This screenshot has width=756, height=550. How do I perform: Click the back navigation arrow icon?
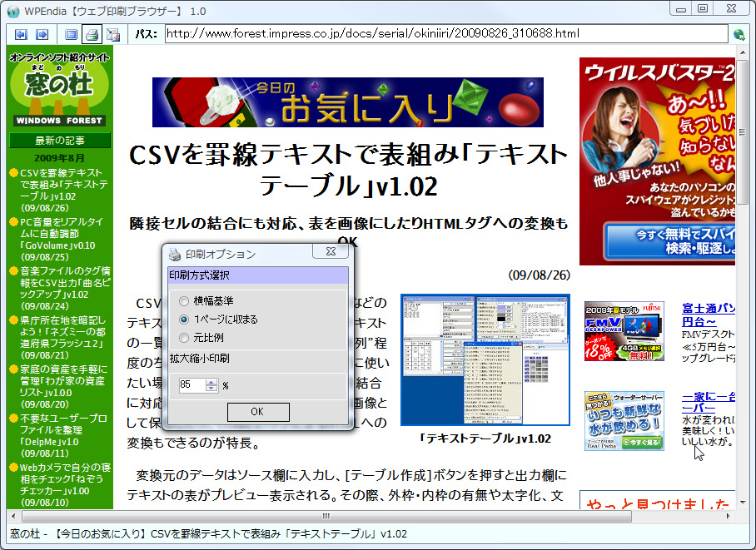21,34
